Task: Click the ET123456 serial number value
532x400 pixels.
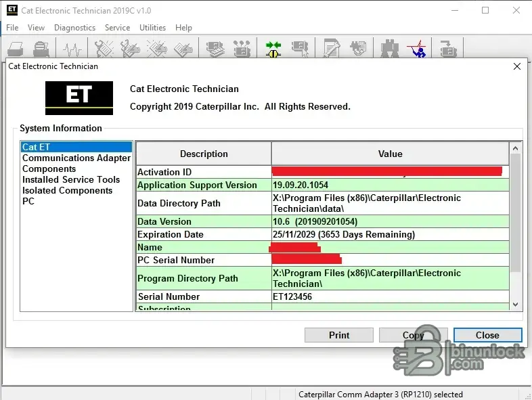Action: tap(292, 296)
